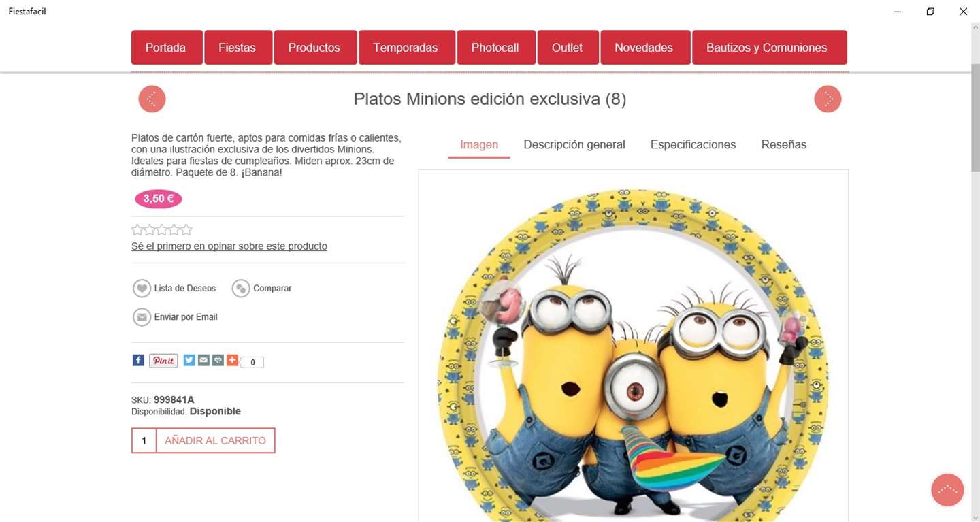
Task: Click the back-to-top round button
Action: click(947, 490)
